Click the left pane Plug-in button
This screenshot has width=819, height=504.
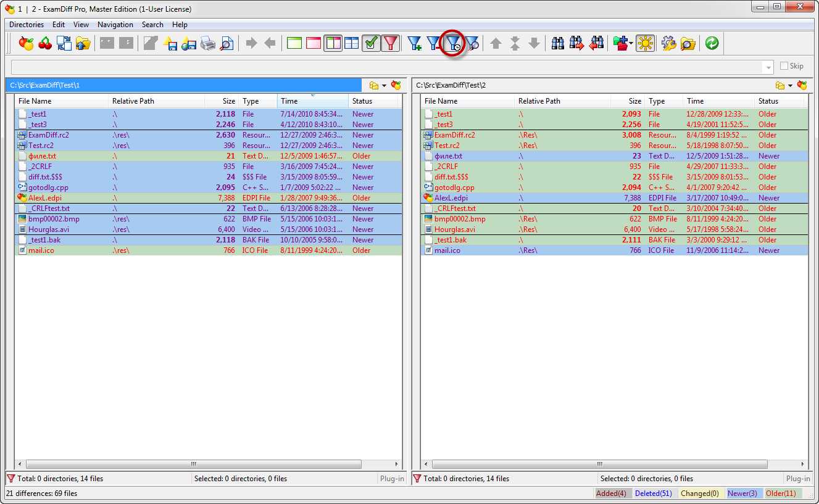tap(392, 479)
